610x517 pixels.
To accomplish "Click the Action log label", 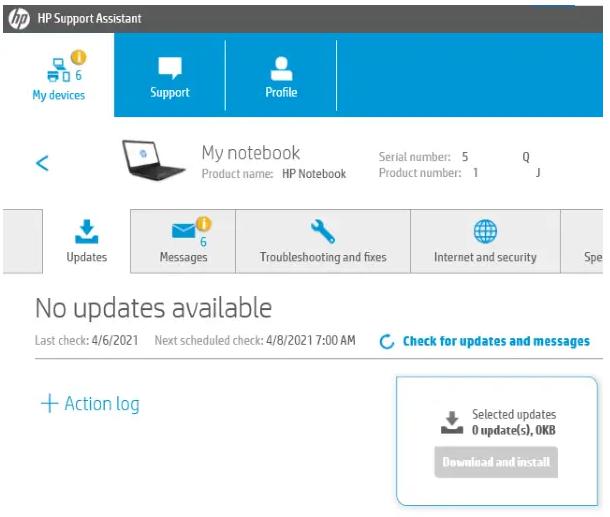I will (102, 404).
